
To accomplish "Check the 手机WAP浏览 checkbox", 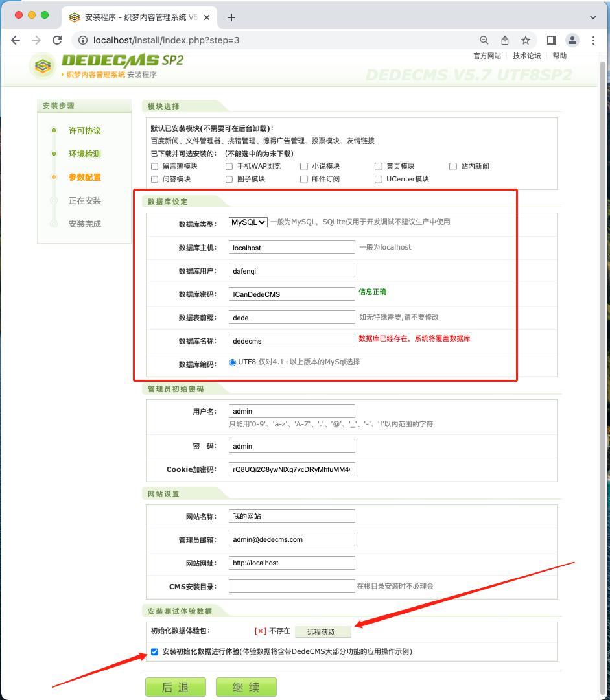I will (x=229, y=166).
